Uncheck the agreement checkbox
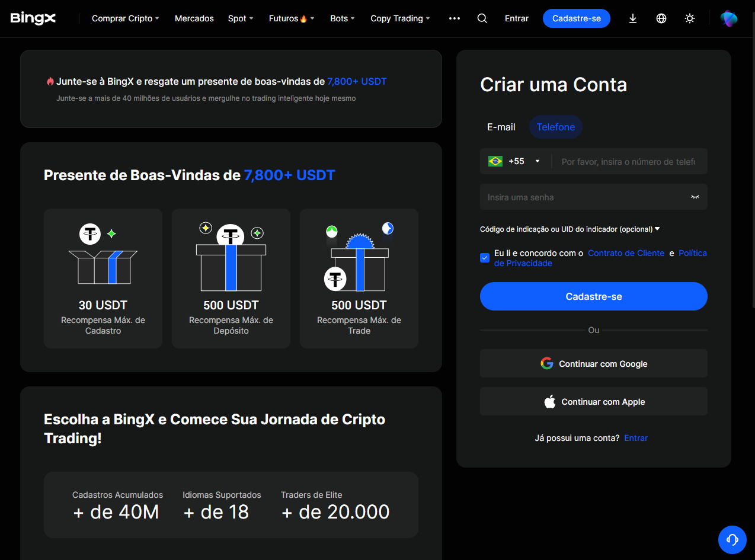 coord(485,258)
